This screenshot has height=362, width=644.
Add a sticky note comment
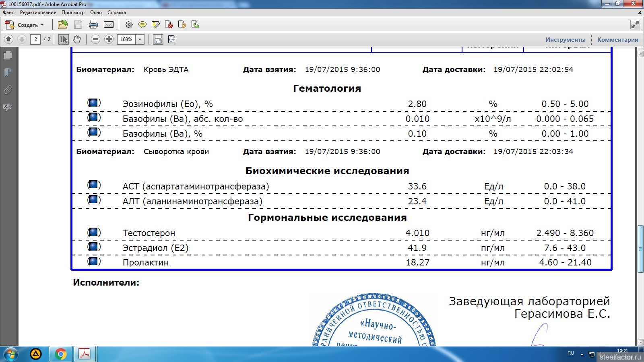[142, 25]
